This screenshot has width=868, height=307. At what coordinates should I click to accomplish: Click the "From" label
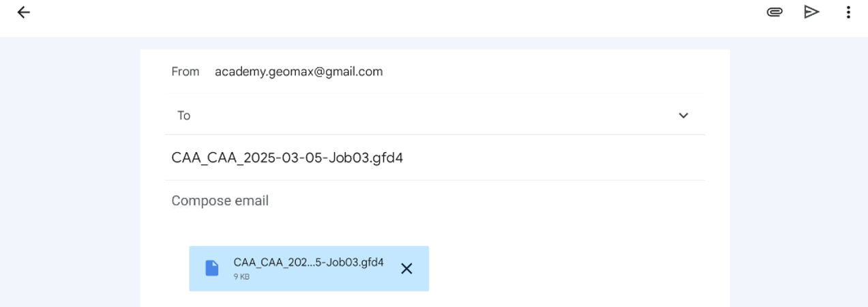tap(185, 72)
